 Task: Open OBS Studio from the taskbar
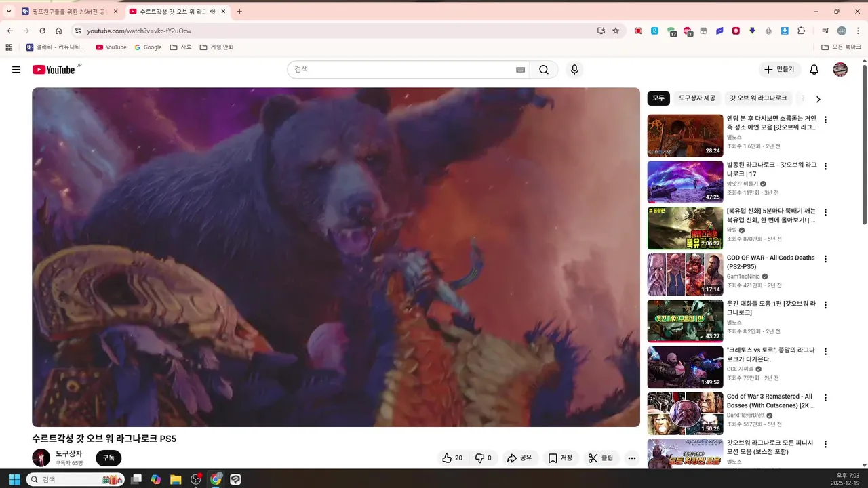click(196, 479)
